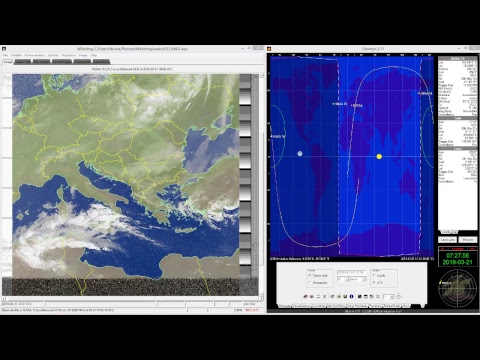The width and height of the screenshot is (480, 360).
Task: Click the circular radar sky view in Orbitron
Action: pyautogui.click(x=457, y=288)
